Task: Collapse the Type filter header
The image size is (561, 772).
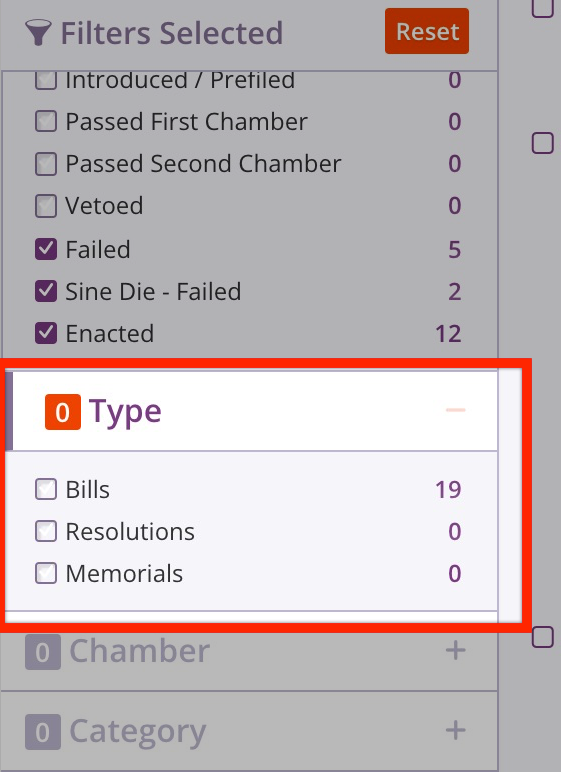Action: tap(252, 411)
